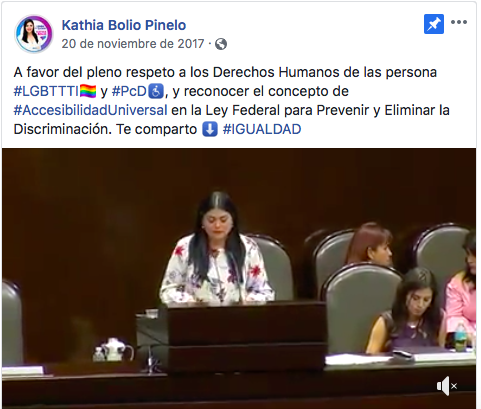Click the teapot on the desk in video

pyautogui.click(x=114, y=349)
